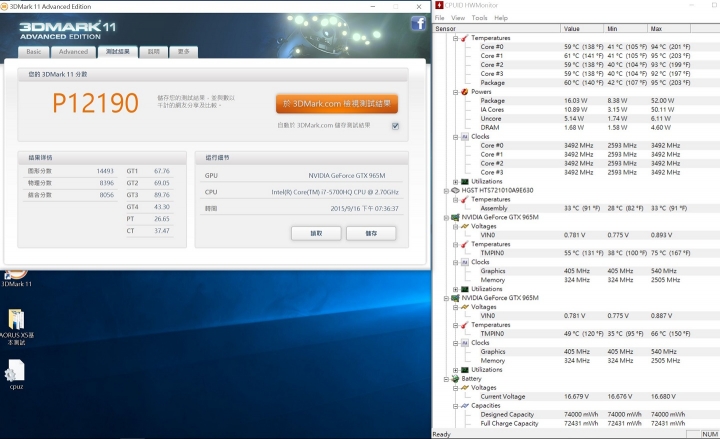
Task: Select the TMPIN0 row showing 55 °C
Action: (585, 253)
